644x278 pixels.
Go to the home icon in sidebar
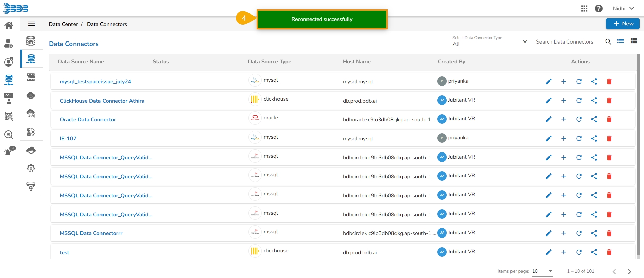9,25
